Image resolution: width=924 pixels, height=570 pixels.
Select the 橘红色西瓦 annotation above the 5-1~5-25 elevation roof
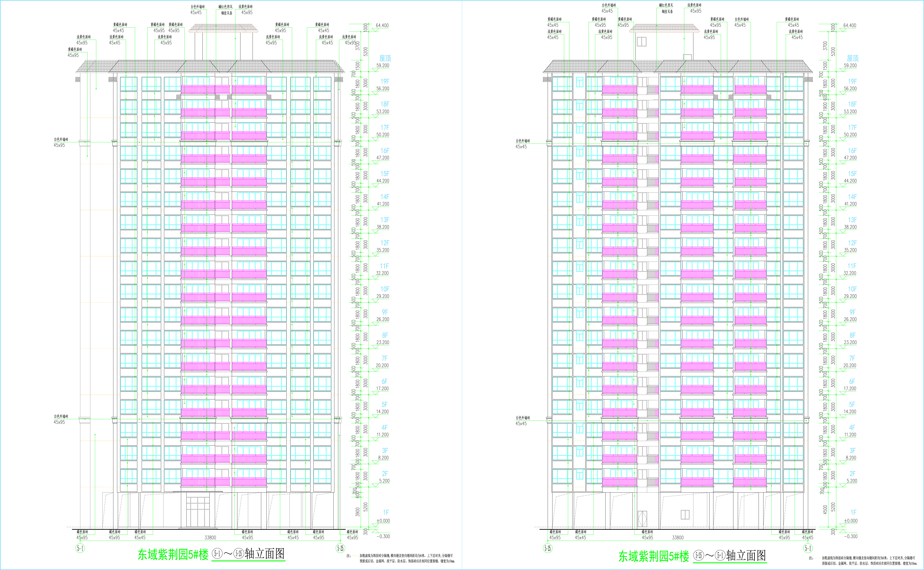(225, 7)
